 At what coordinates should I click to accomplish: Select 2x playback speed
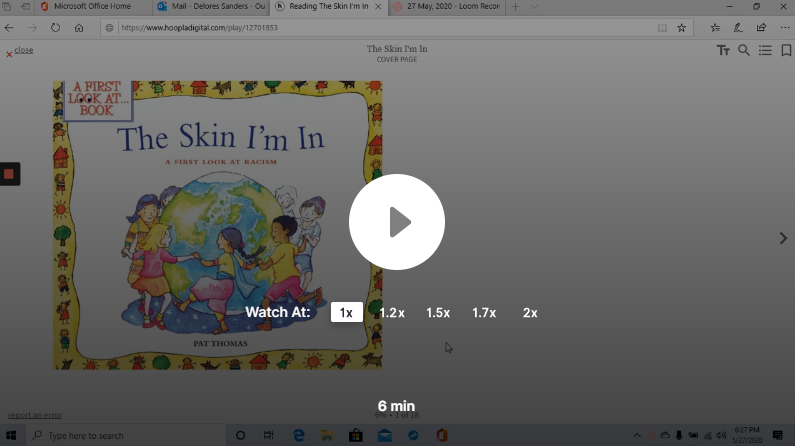pos(530,313)
